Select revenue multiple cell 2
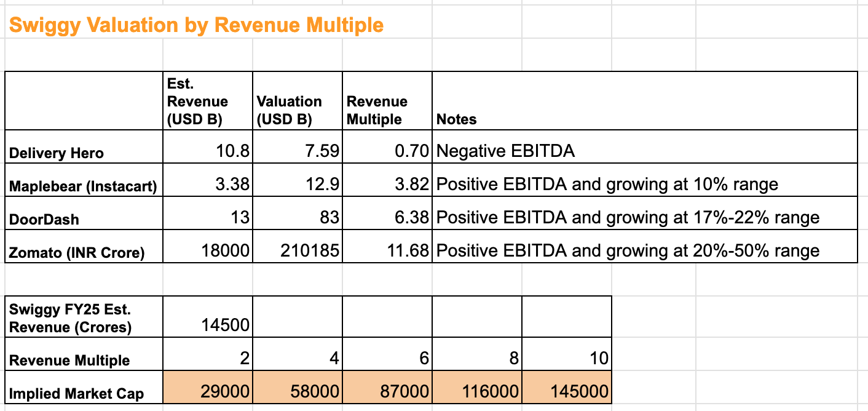 [x=208, y=354]
